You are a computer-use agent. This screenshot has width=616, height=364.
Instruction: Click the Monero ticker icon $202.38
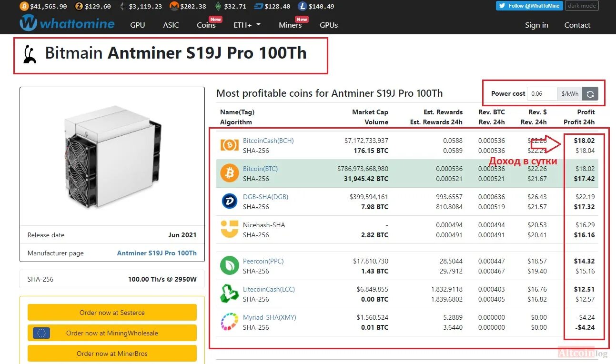point(174,6)
